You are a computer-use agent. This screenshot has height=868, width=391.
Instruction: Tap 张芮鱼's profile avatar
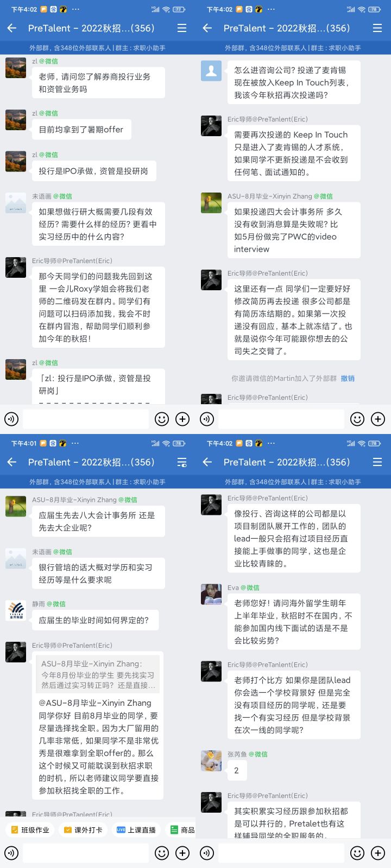[211, 761]
